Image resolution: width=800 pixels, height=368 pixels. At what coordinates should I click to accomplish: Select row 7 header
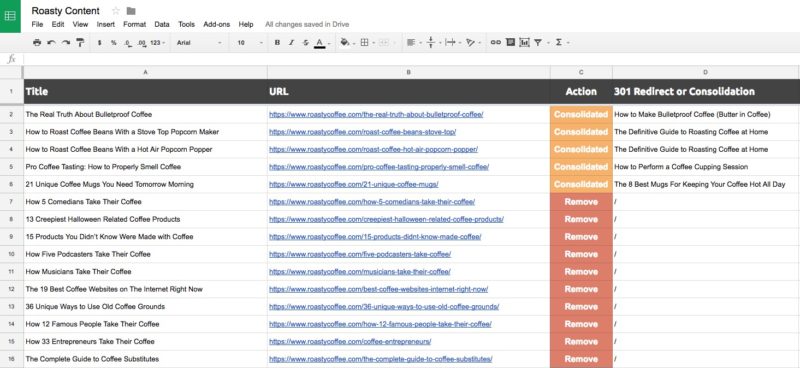tap(12, 202)
